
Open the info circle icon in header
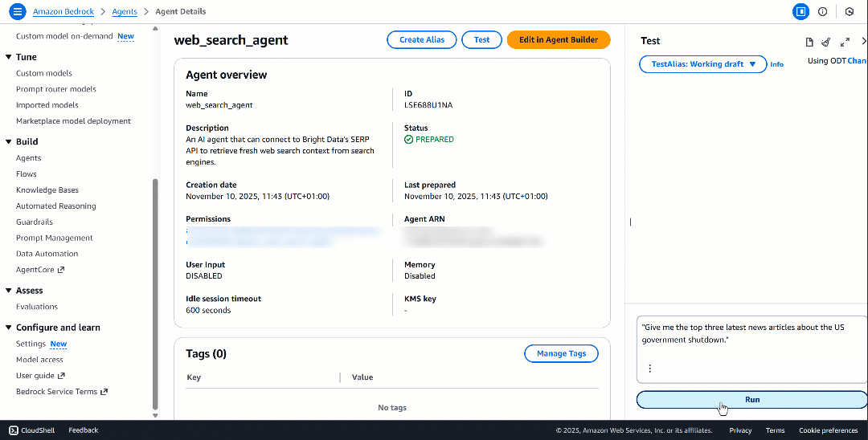(823, 11)
